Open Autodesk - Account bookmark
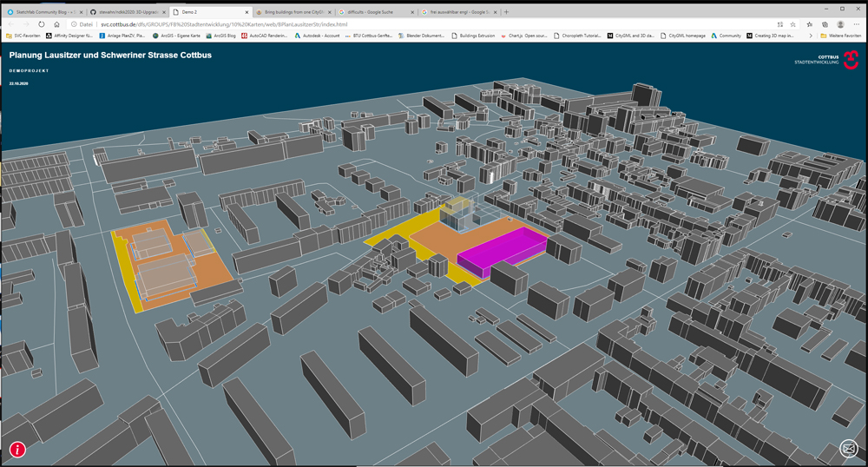 pos(317,36)
